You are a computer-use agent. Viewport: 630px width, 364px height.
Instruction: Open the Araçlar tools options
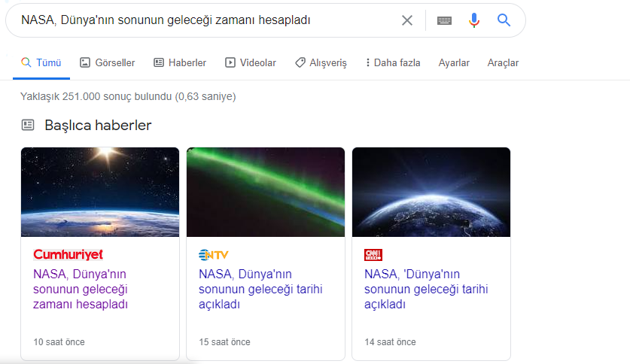click(503, 63)
